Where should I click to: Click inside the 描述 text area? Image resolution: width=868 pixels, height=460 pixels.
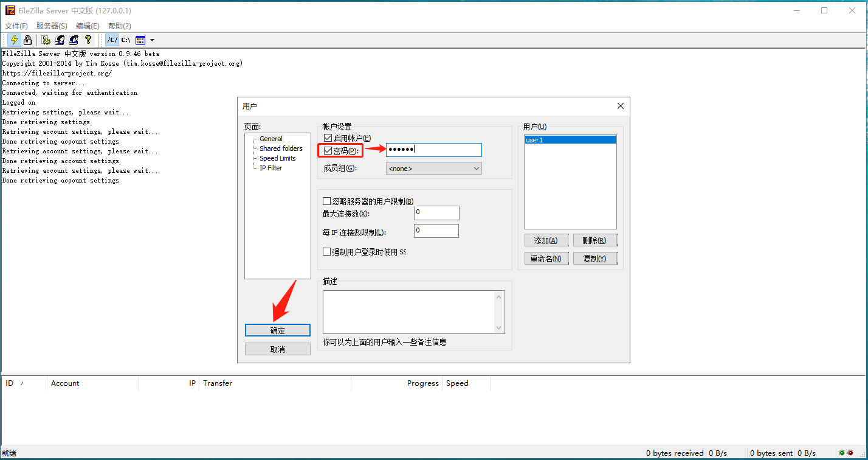pyautogui.click(x=408, y=312)
